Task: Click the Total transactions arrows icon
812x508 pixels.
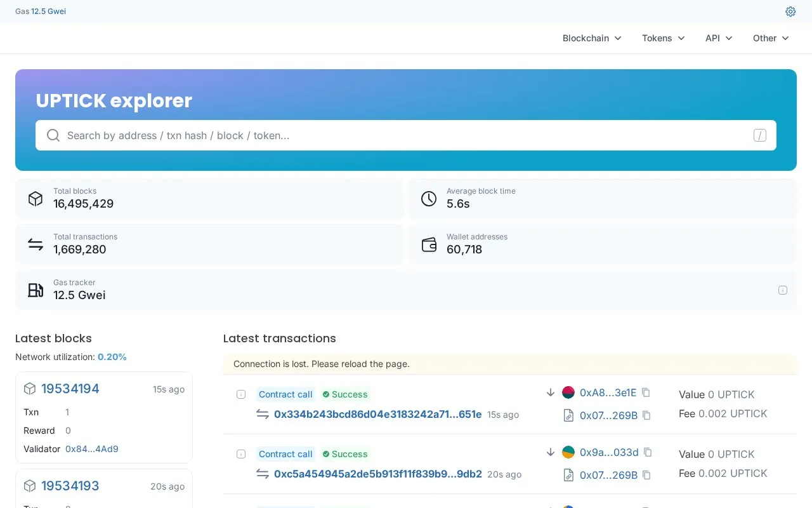Action: [x=36, y=244]
